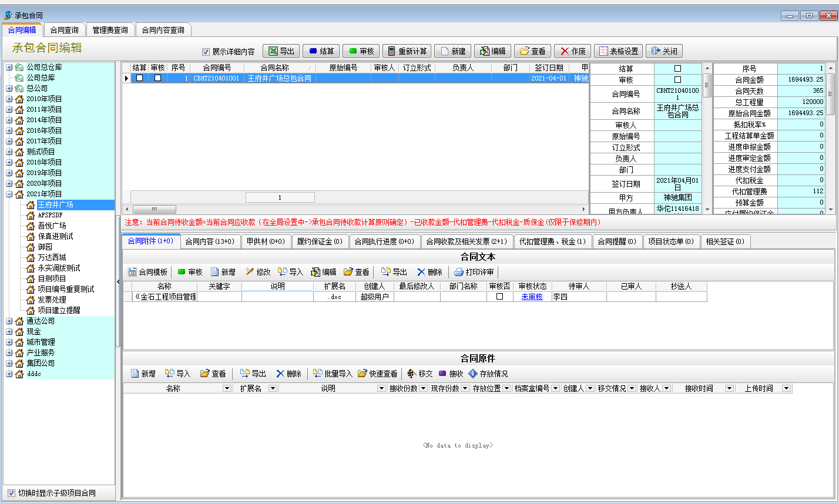The width and height of the screenshot is (839, 504).
Task: Open the 名称 column filter dropdown
Action: pyautogui.click(x=229, y=388)
